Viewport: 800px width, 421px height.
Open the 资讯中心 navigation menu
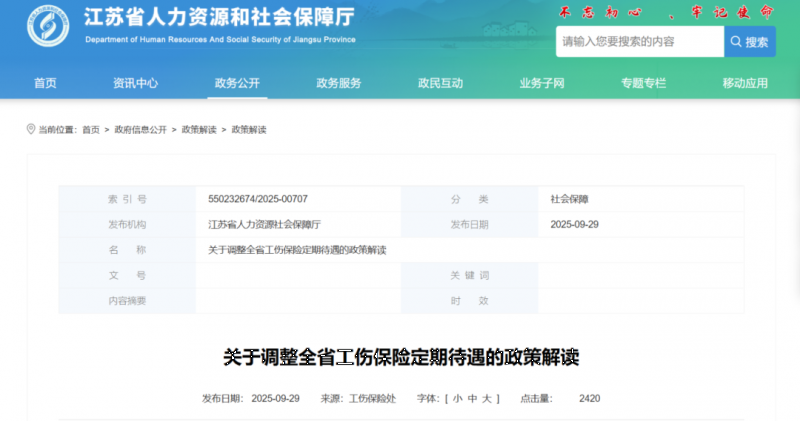[135, 83]
